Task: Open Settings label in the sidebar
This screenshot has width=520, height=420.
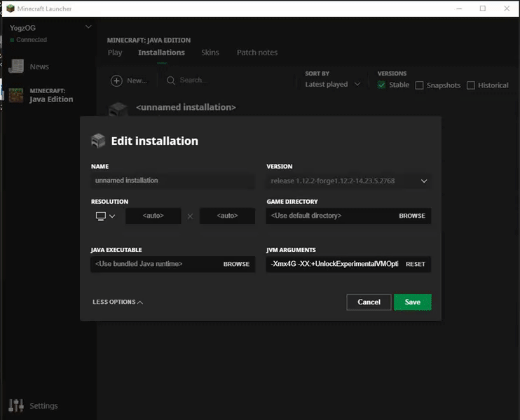Action: (43, 406)
